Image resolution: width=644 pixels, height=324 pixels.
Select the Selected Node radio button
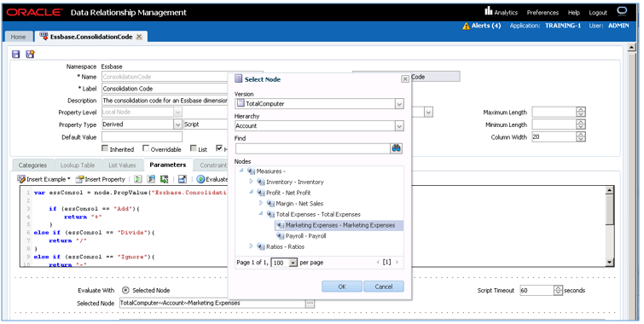pos(125,291)
